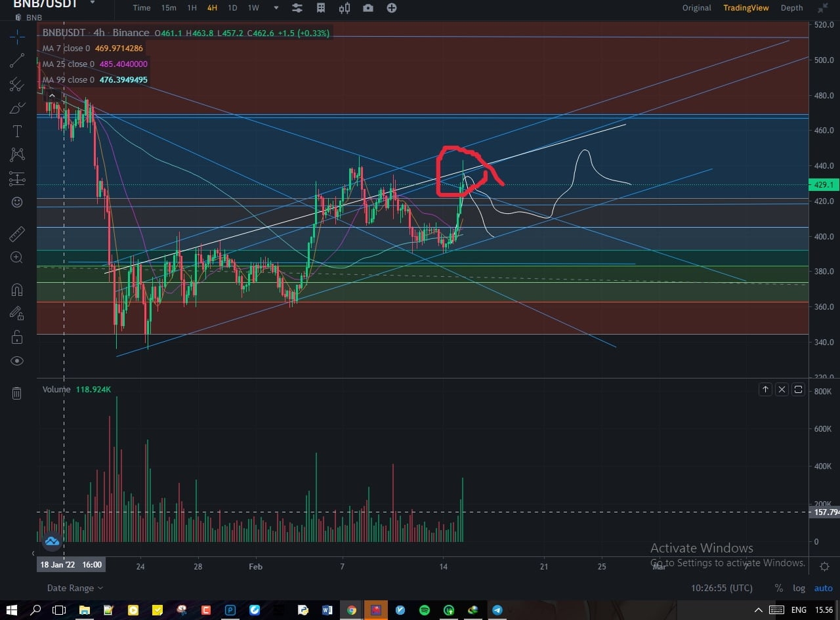Screen dimensions: 840x620
Task: Click the ENG language indicator
Action: coord(799,610)
